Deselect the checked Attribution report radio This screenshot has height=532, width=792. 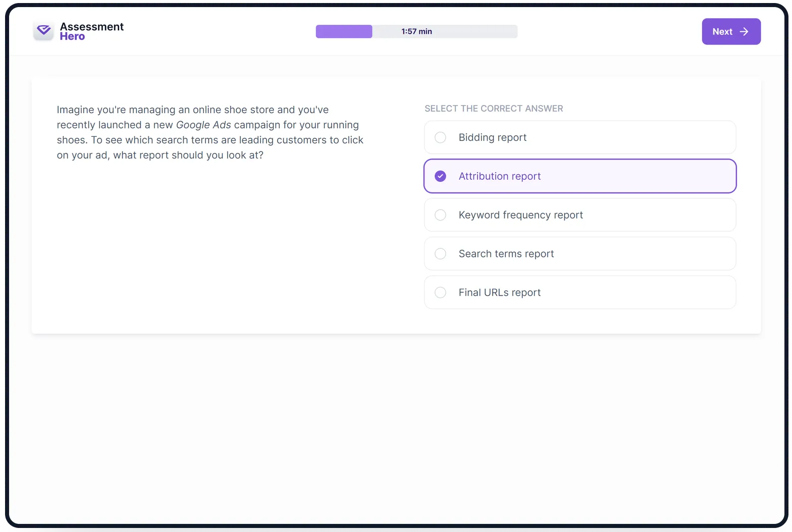pos(440,176)
